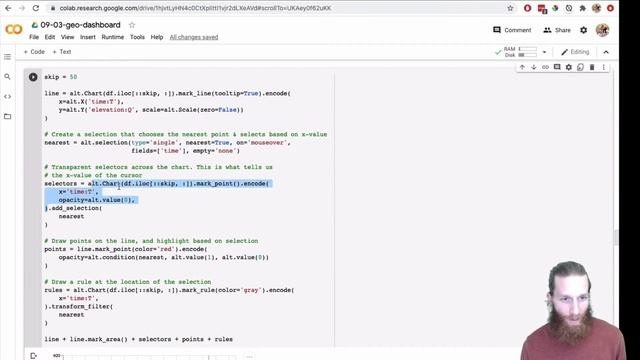Click the browser address bar URL
The height and width of the screenshot is (360, 640).
tap(195, 8)
